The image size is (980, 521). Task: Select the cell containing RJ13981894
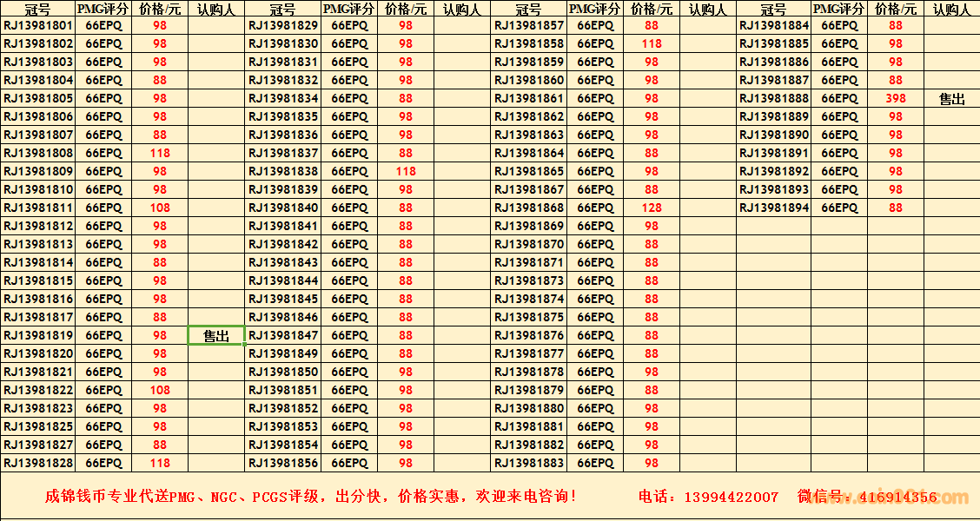pyautogui.click(x=773, y=208)
